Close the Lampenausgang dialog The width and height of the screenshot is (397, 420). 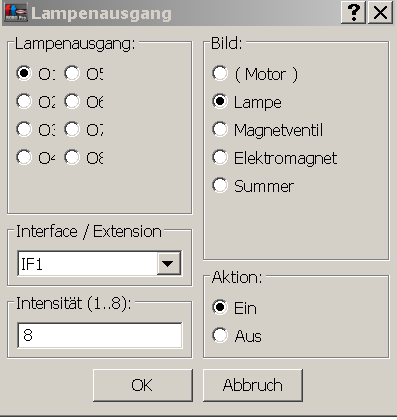(380, 13)
